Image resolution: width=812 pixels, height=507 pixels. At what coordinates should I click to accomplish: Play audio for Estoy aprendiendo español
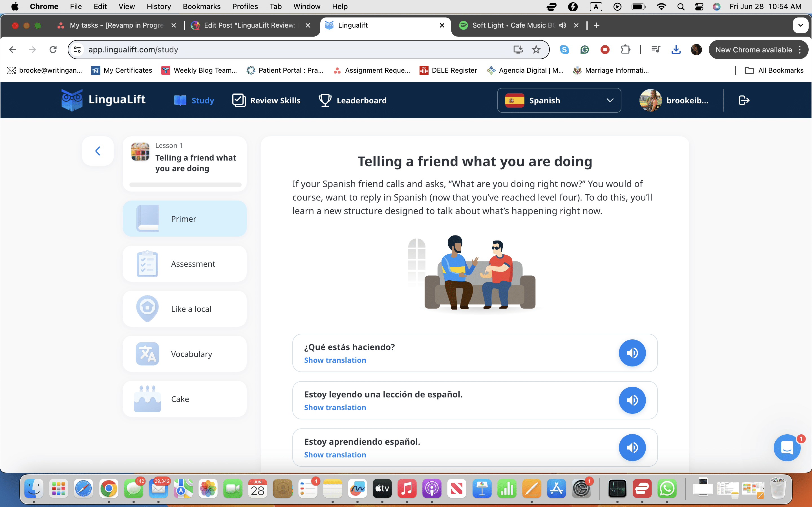(632, 447)
